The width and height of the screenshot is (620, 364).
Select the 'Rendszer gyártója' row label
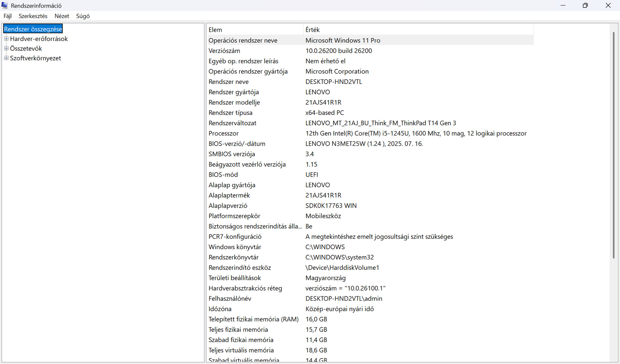pyautogui.click(x=234, y=92)
